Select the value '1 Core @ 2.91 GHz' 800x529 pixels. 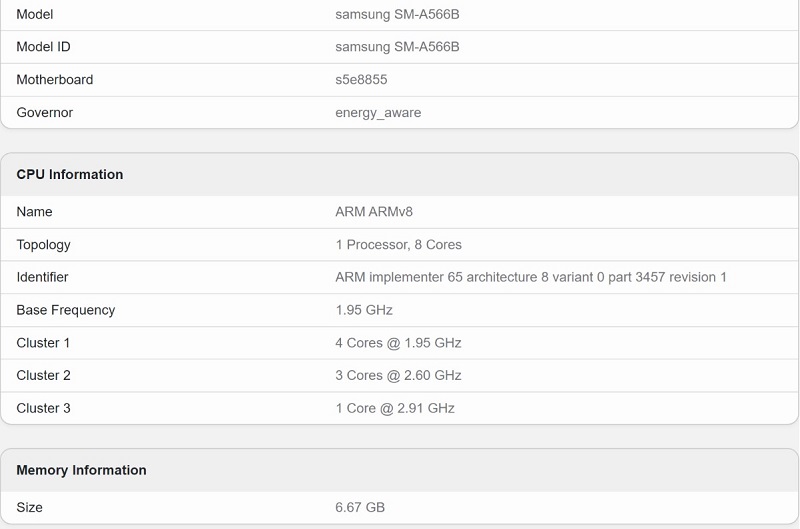point(395,408)
